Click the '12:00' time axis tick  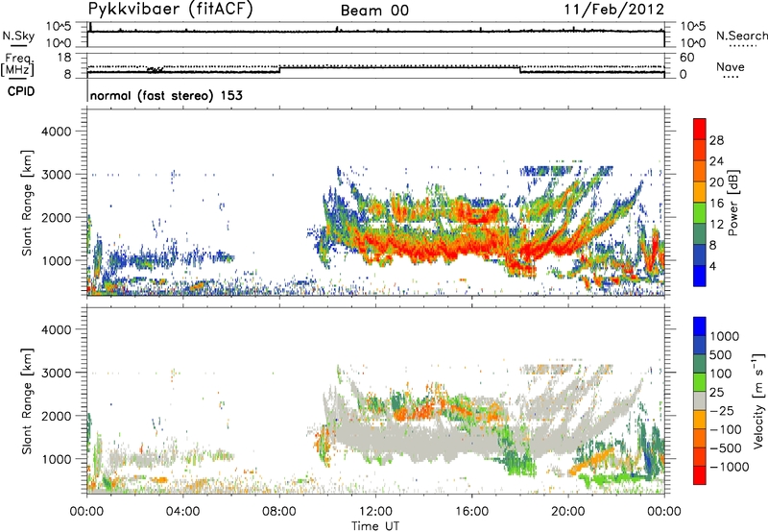(x=375, y=512)
